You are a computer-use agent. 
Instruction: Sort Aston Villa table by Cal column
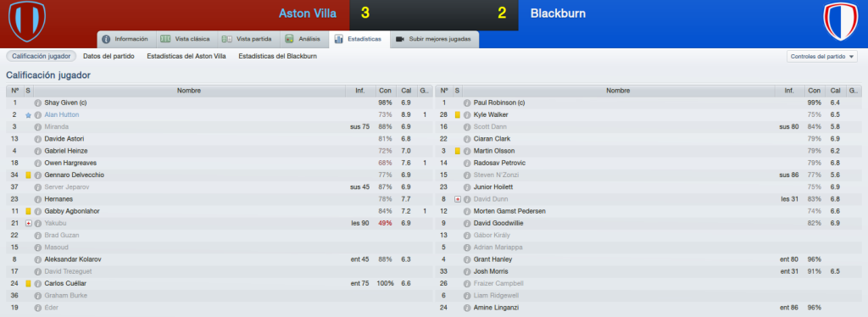point(406,91)
